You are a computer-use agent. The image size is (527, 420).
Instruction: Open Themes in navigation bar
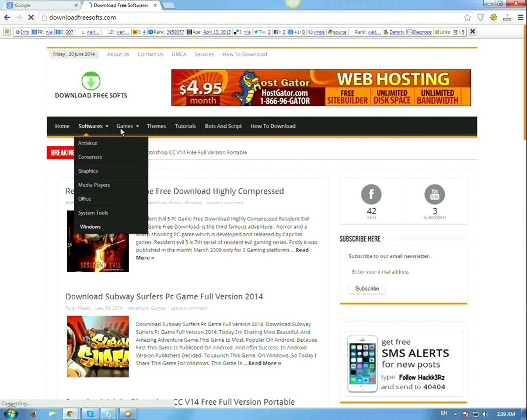tap(156, 126)
